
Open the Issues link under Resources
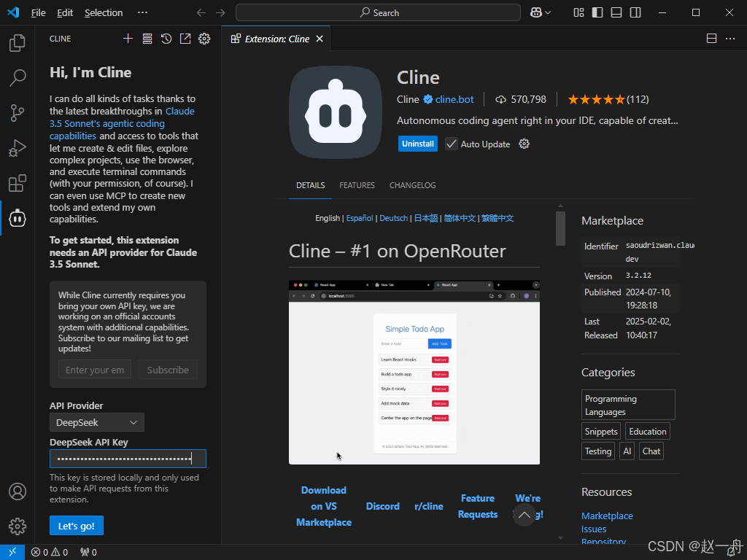coord(594,529)
